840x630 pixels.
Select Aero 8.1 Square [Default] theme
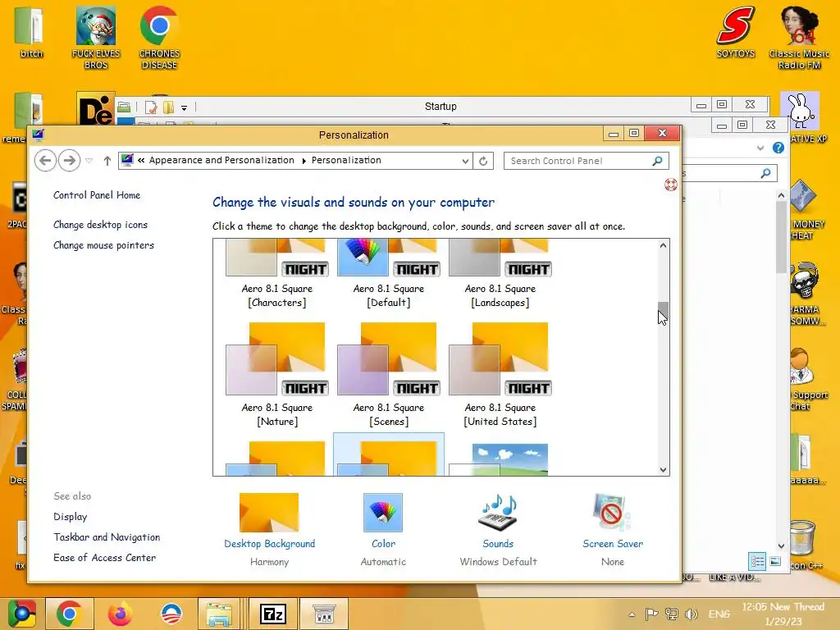pyautogui.click(x=388, y=274)
